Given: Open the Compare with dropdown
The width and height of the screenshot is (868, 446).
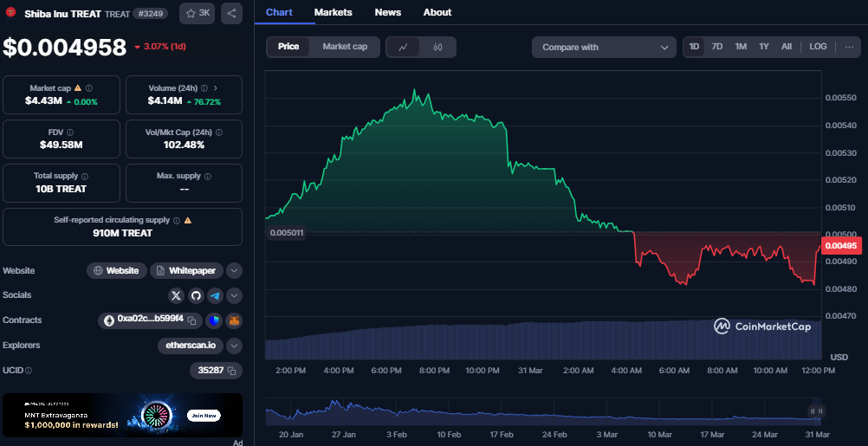Looking at the screenshot, I should (x=604, y=47).
